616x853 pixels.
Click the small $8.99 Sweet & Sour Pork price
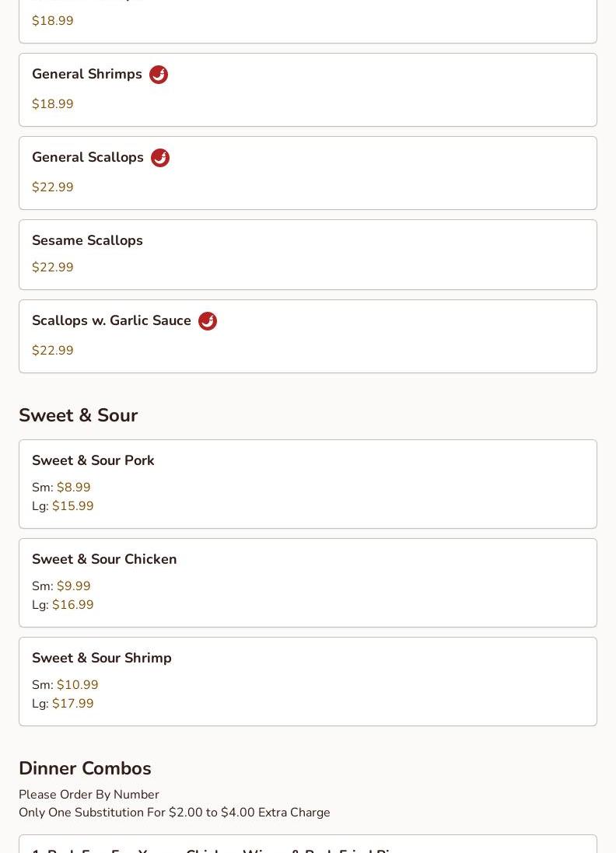73,488
